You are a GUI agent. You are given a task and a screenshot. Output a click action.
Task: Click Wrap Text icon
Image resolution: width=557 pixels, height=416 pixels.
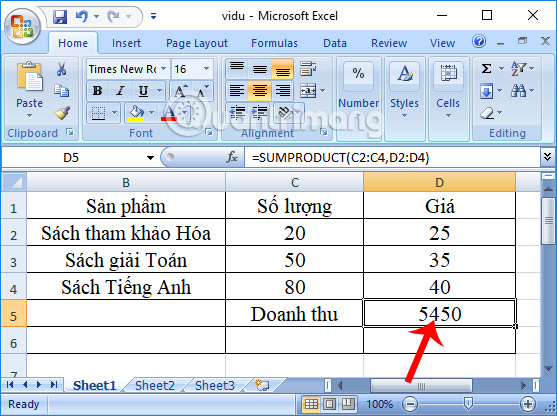click(x=308, y=69)
